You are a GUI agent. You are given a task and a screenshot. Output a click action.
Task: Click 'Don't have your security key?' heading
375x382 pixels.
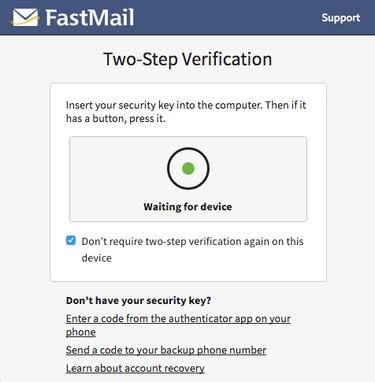coord(138,300)
